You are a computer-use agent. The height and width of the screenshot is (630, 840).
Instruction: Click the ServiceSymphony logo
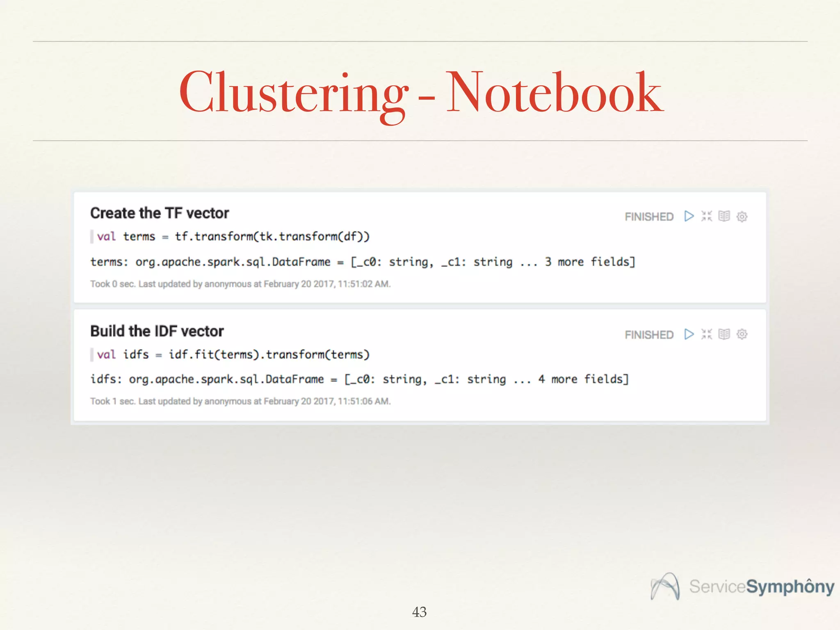(x=742, y=587)
